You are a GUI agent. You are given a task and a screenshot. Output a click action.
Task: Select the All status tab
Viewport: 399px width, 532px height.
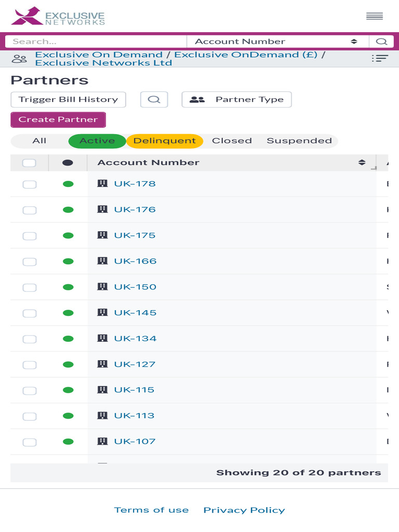(39, 141)
